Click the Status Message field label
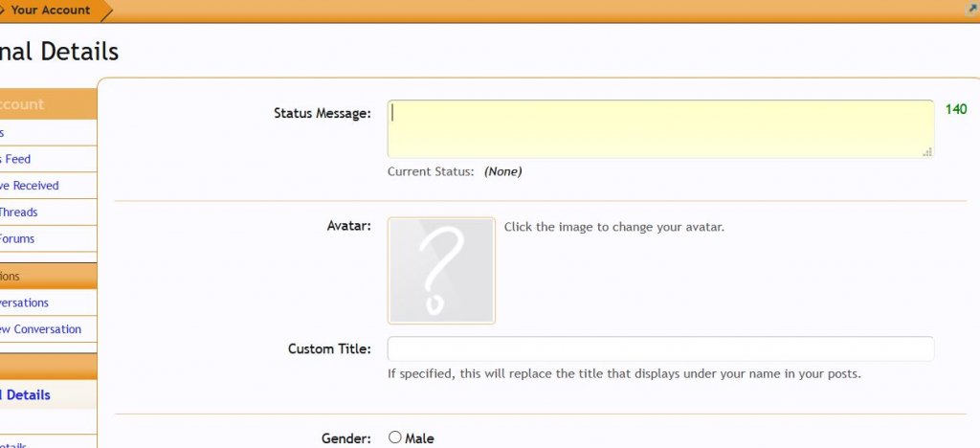The image size is (980, 448). click(x=322, y=113)
